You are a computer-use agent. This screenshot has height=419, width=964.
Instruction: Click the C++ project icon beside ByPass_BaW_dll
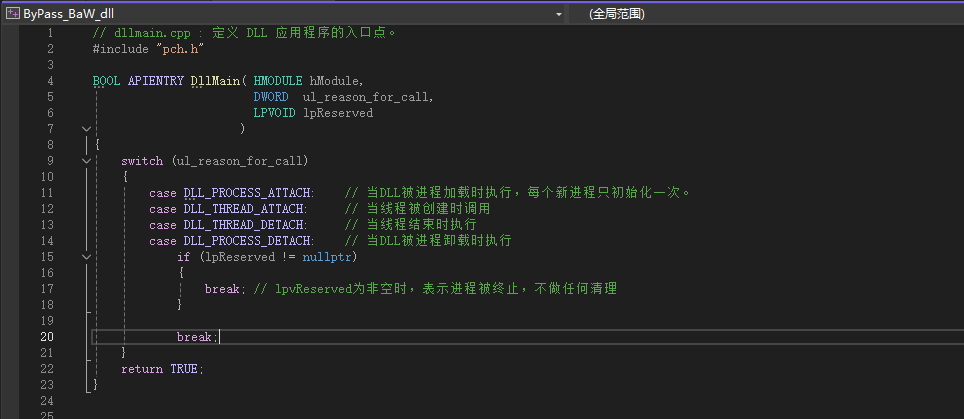13,14
